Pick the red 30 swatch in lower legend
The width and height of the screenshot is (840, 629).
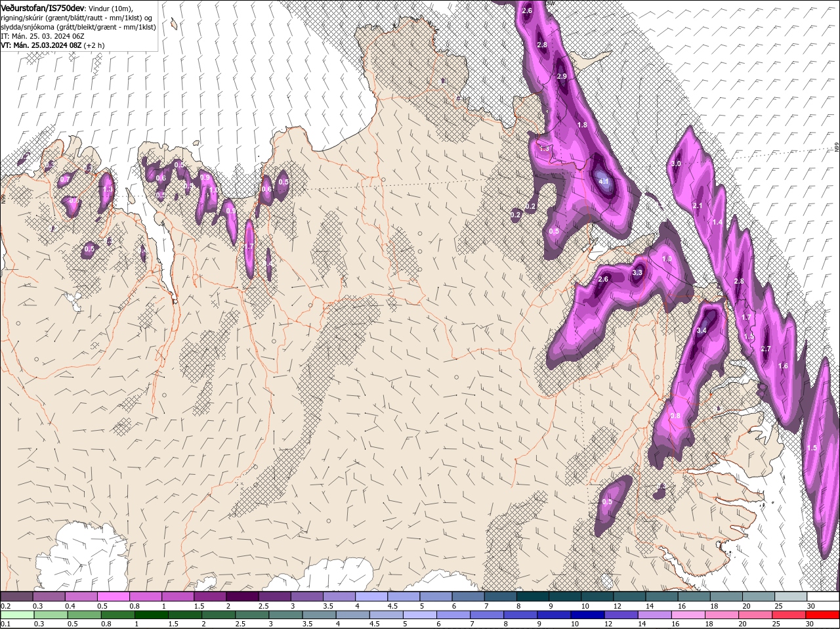pos(822,614)
